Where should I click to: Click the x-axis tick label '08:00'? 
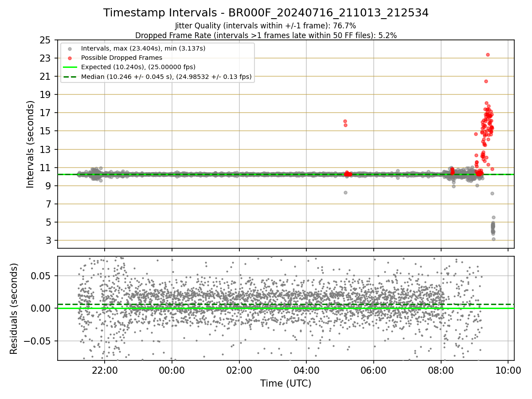click(441, 371)
